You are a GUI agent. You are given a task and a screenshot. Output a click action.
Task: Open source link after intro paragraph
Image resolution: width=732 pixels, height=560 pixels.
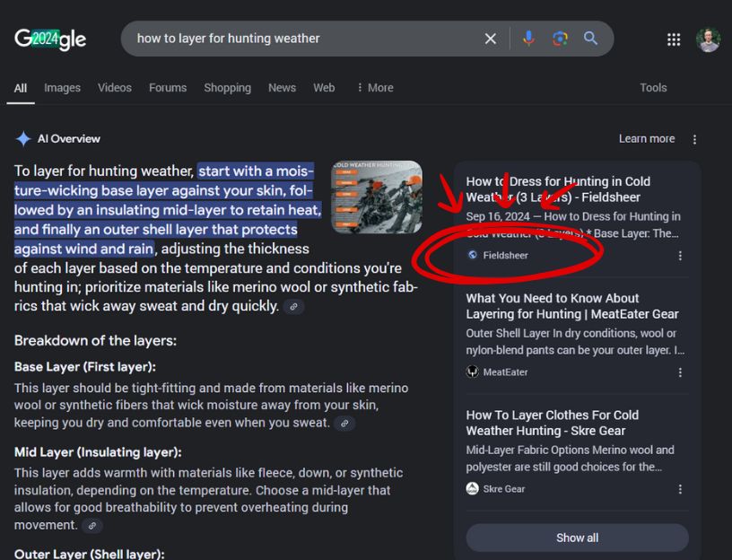click(293, 307)
